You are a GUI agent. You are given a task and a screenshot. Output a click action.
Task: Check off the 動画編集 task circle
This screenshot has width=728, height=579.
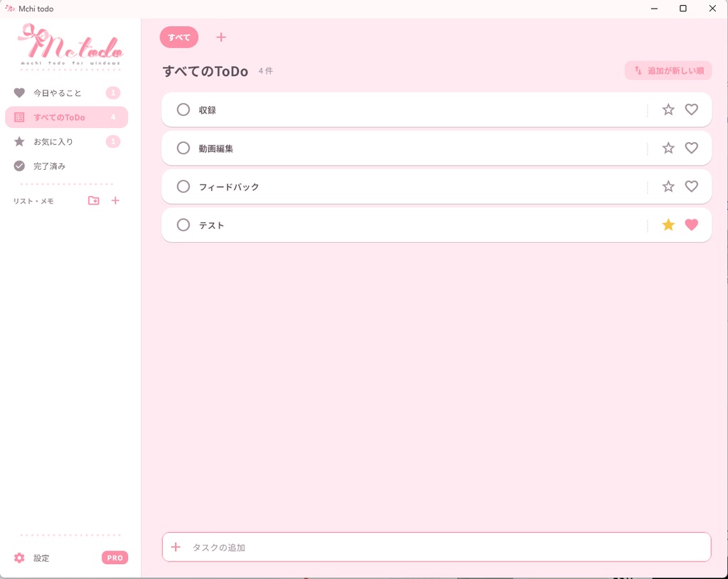[x=183, y=148]
